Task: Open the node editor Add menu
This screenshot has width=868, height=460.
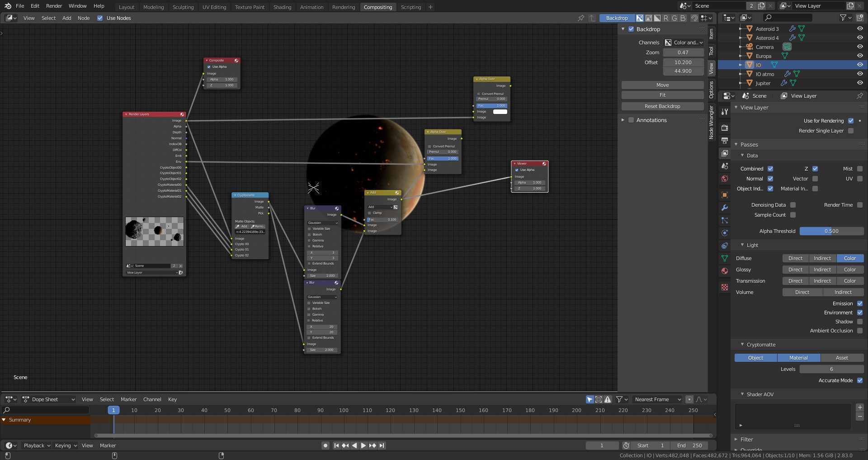Action: click(66, 18)
